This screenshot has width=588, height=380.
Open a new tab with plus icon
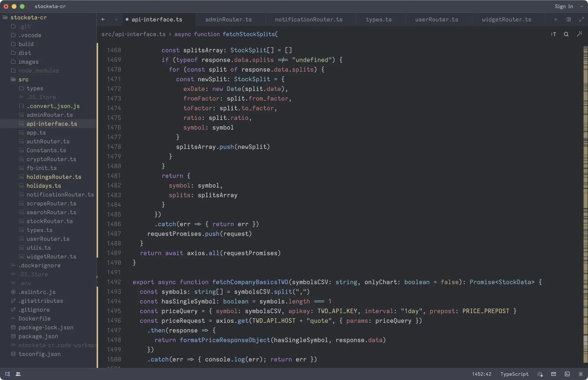tap(556, 19)
